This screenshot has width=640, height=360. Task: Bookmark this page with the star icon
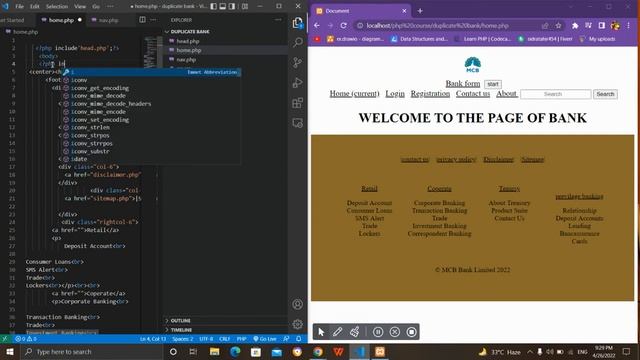pos(558,26)
